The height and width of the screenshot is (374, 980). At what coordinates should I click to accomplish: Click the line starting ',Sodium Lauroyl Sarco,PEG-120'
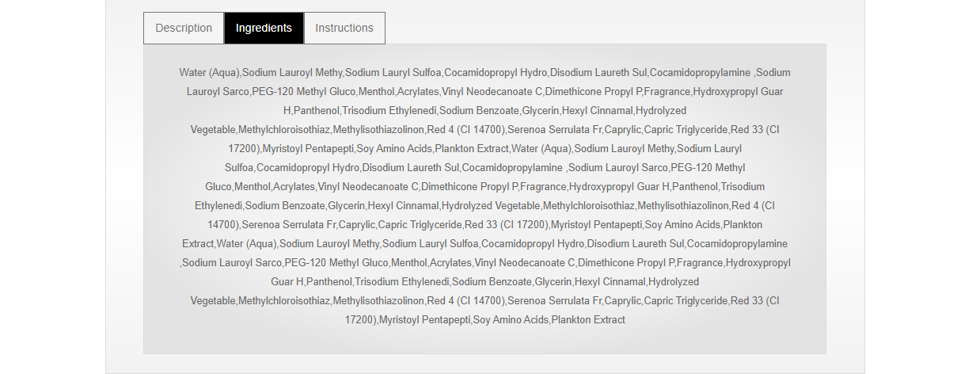tap(484, 263)
